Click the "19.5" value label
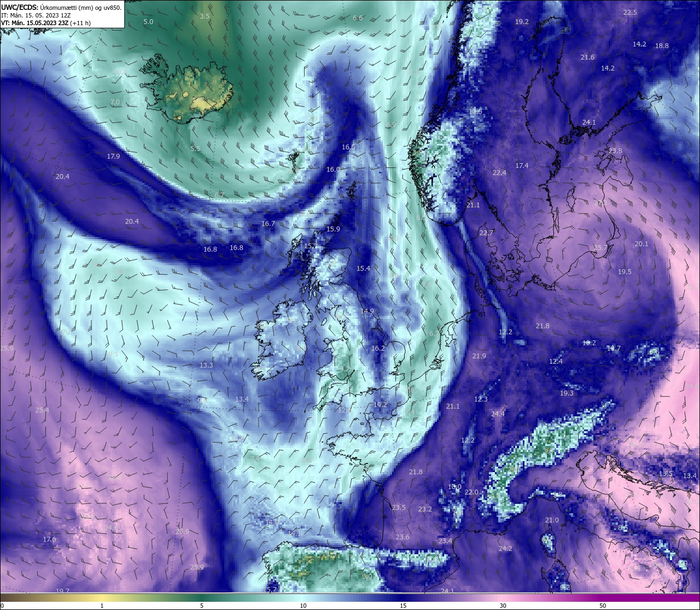The height and width of the screenshot is (610, 700). [x=625, y=272]
